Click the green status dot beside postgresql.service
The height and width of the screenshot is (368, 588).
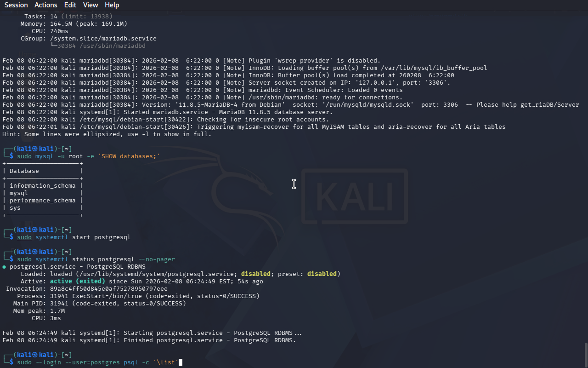tap(5, 267)
